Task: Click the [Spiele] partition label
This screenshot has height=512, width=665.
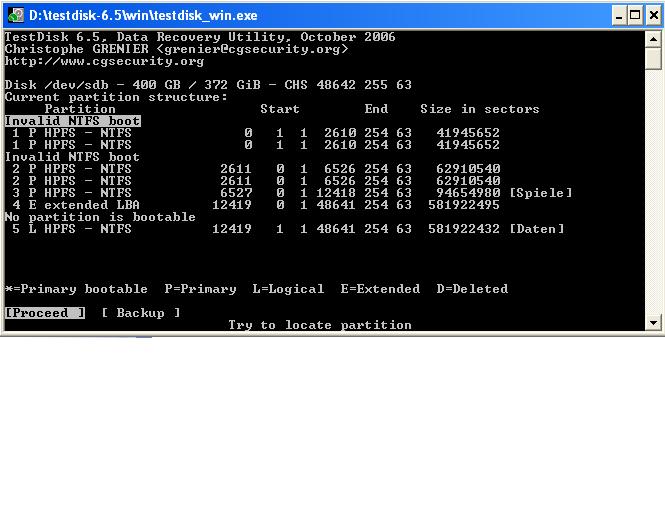Action: coord(540,193)
